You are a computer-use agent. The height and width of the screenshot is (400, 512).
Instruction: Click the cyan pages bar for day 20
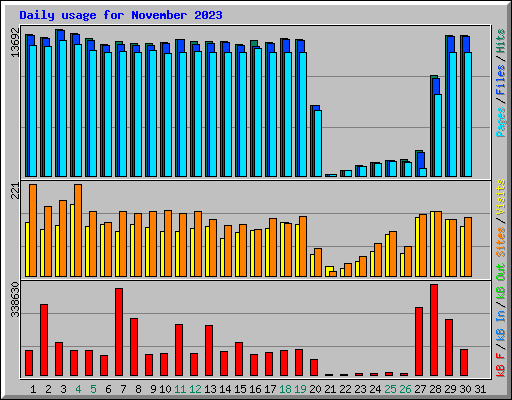pos(318,143)
